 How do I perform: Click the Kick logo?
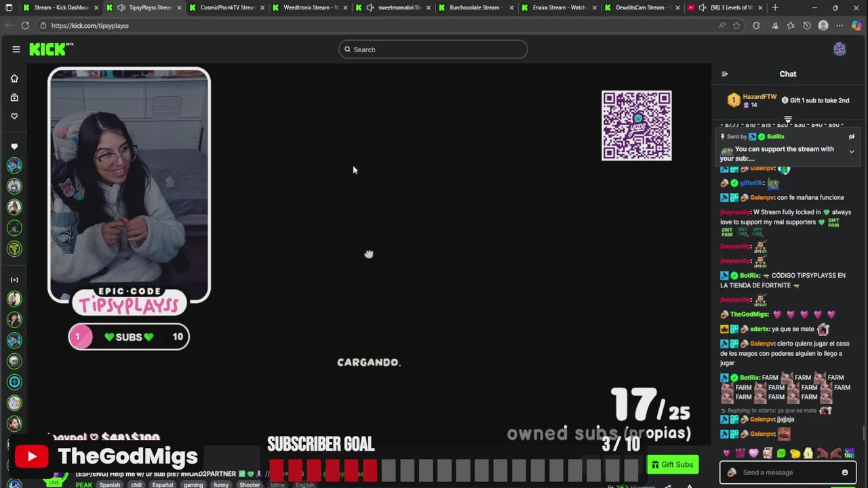(51, 49)
